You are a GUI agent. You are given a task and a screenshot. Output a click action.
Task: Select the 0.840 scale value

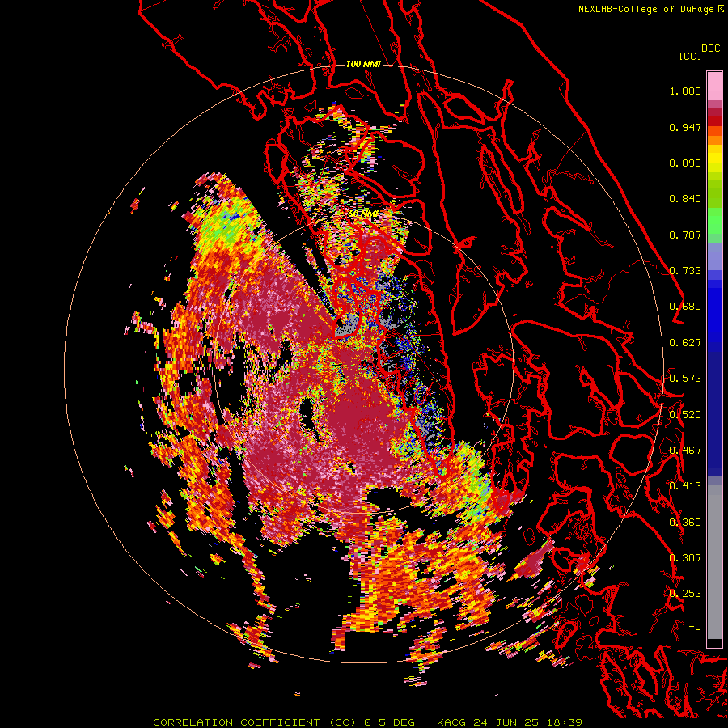pos(685,199)
